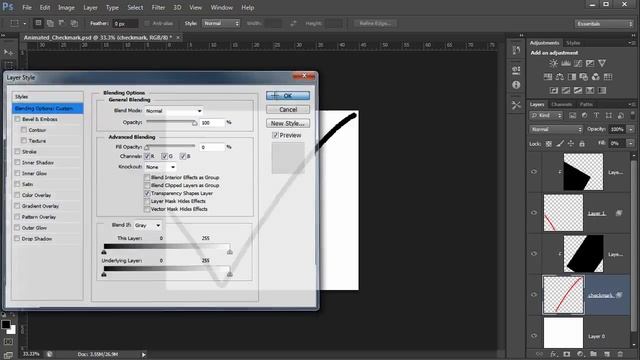The image size is (640, 360).
Task: Add a Color Balance adjustment
Action: tap(560, 77)
